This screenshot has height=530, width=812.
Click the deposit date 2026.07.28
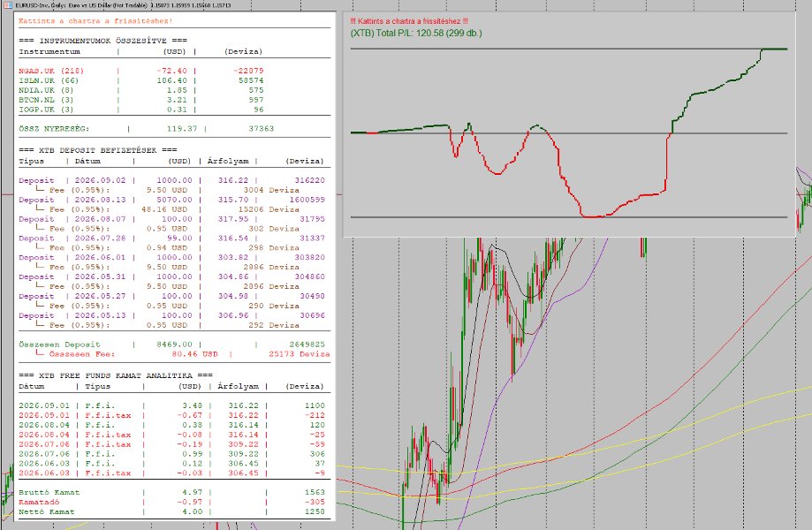100,238
